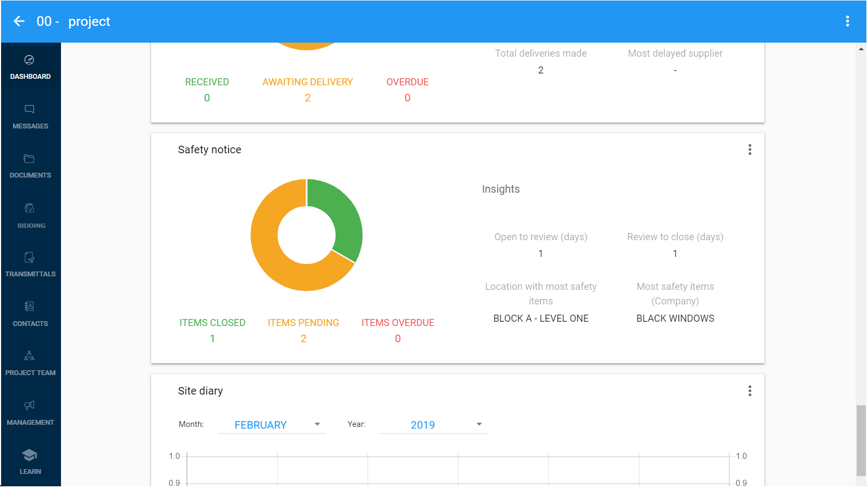Screen dimensions: 868x489
Task: Open the Project Team section
Action: (30, 363)
